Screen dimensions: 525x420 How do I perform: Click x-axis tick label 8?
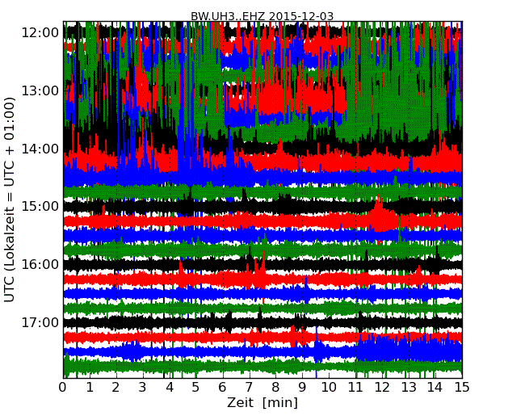tap(275, 387)
